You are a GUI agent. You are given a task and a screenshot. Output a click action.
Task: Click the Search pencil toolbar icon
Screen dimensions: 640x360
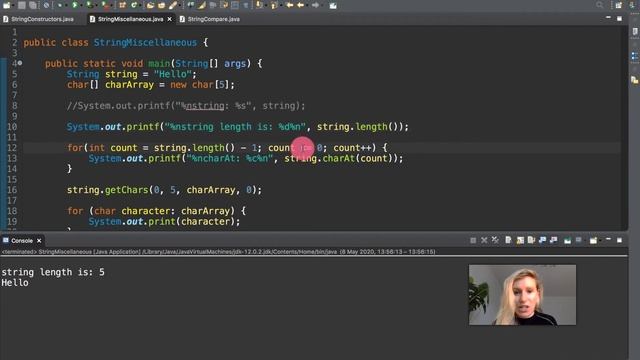click(x=173, y=5)
